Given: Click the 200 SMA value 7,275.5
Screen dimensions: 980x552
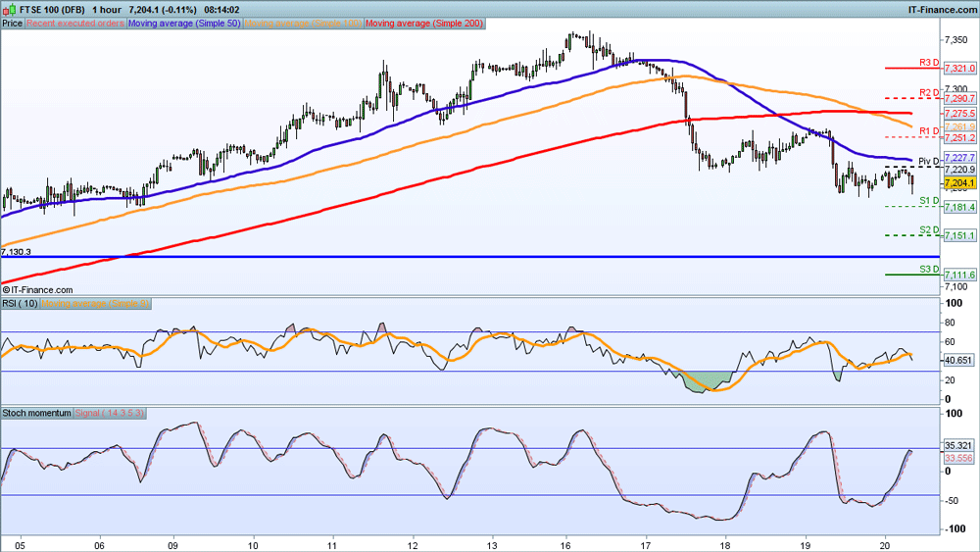Looking at the screenshot, I should click(x=959, y=113).
